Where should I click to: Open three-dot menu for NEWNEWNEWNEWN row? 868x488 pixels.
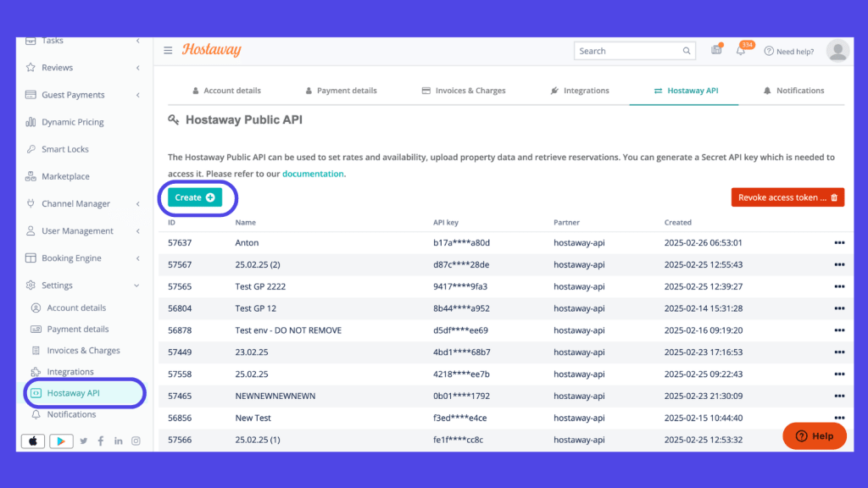pyautogui.click(x=839, y=396)
